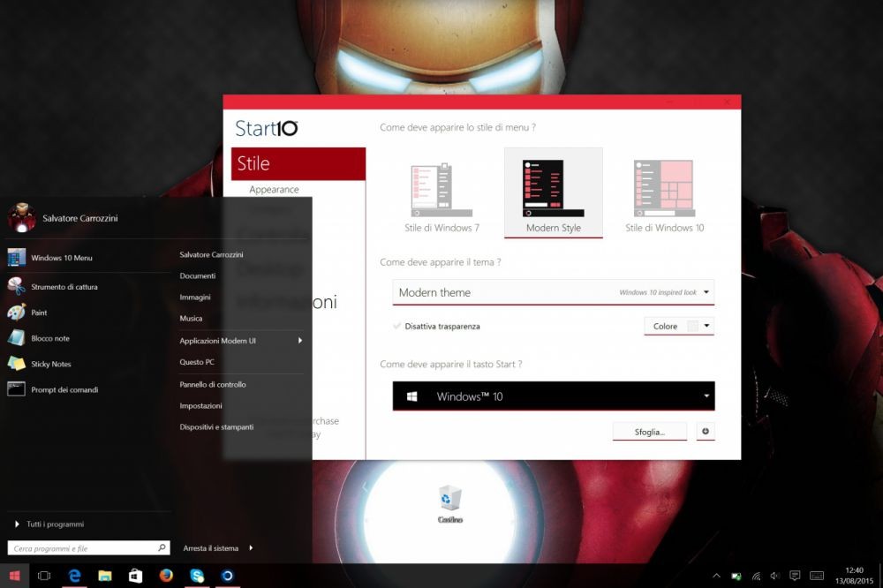
Task: Expand the Windows 10 start button dropdown
Action: (x=554, y=396)
